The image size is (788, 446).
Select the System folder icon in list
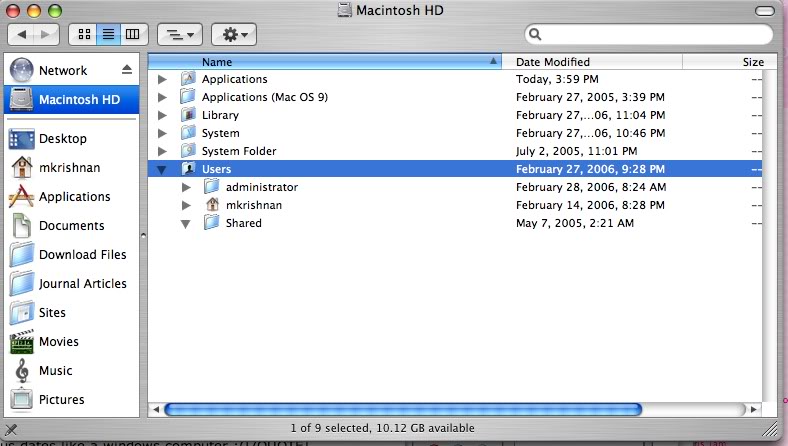point(188,133)
